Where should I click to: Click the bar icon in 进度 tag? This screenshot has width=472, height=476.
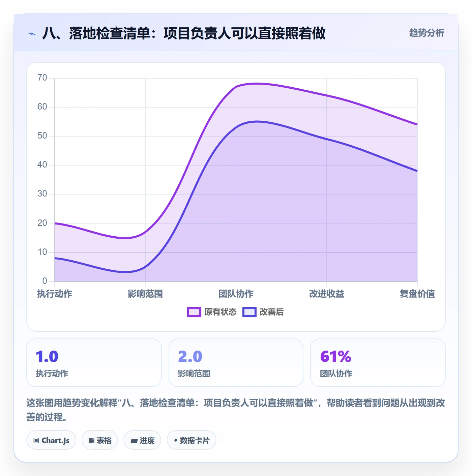[x=134, y=441]
